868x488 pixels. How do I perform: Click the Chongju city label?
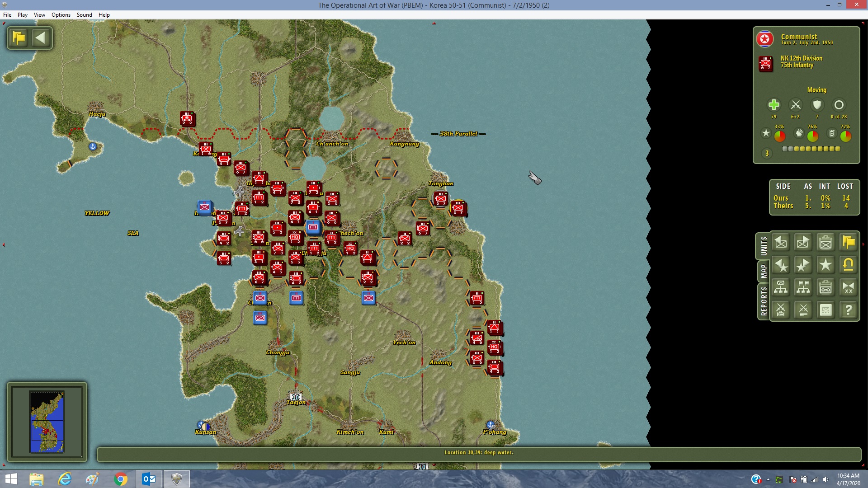278,352
